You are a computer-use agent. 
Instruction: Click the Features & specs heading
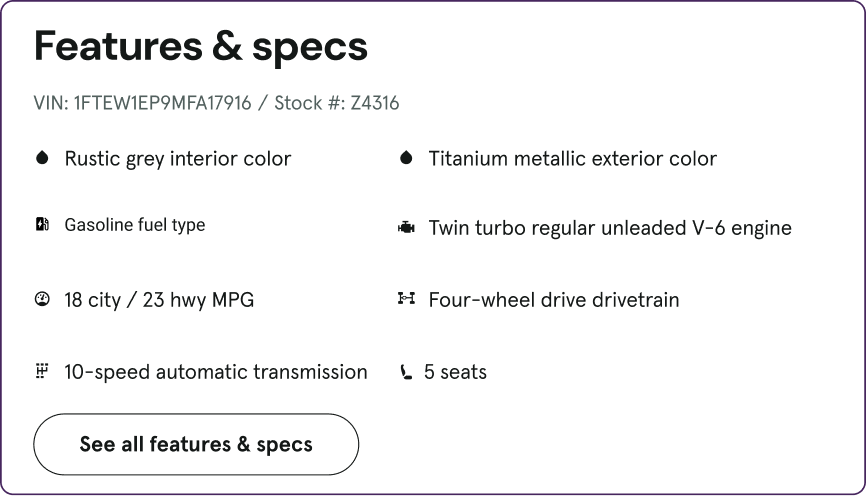point(200,46)
